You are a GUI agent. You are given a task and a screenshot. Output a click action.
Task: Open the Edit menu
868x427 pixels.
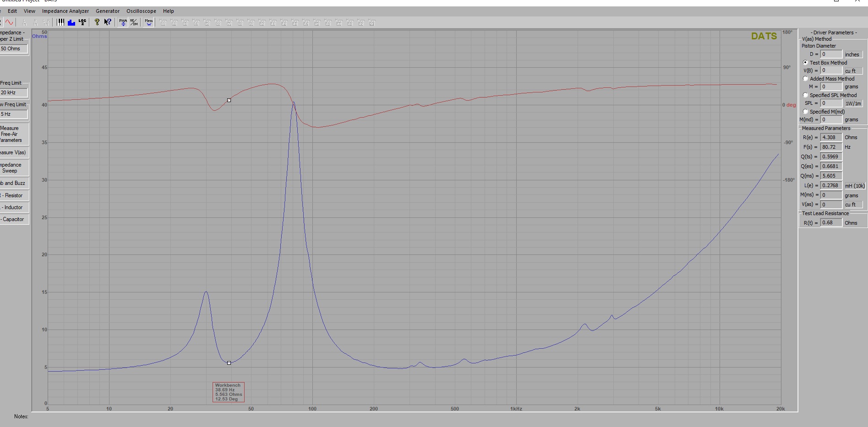(x=12, y=11)
